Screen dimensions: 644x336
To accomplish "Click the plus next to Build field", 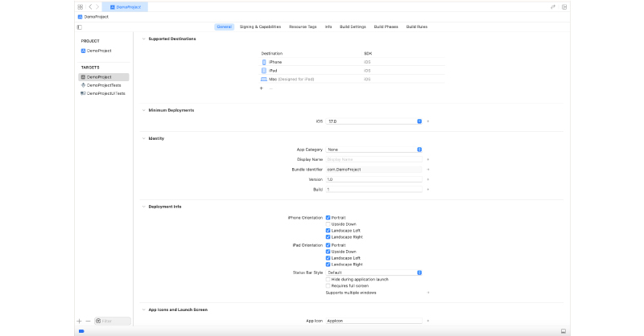I will [x=428, y=190].
